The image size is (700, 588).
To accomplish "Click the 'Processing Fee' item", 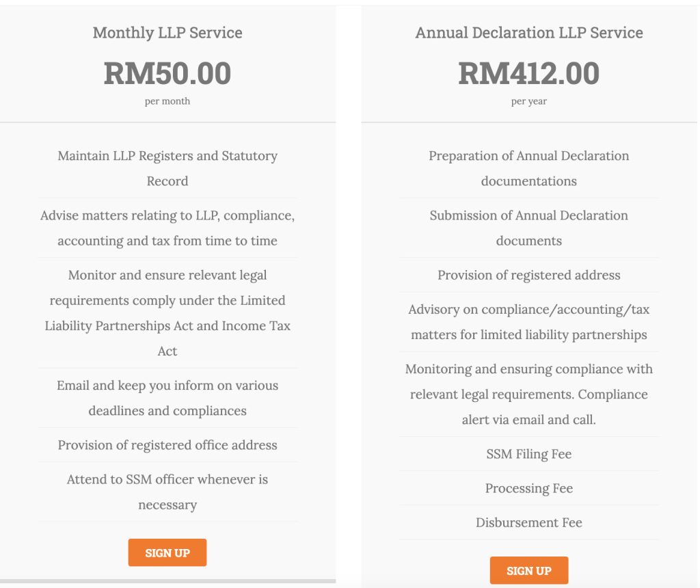I will tap(529, 488).
